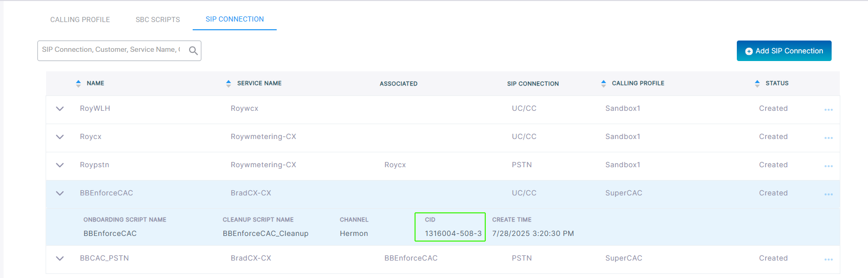Switch to the SBC Scripts tab
Viewport: 868px width, 278px height.
click(158, 19)
